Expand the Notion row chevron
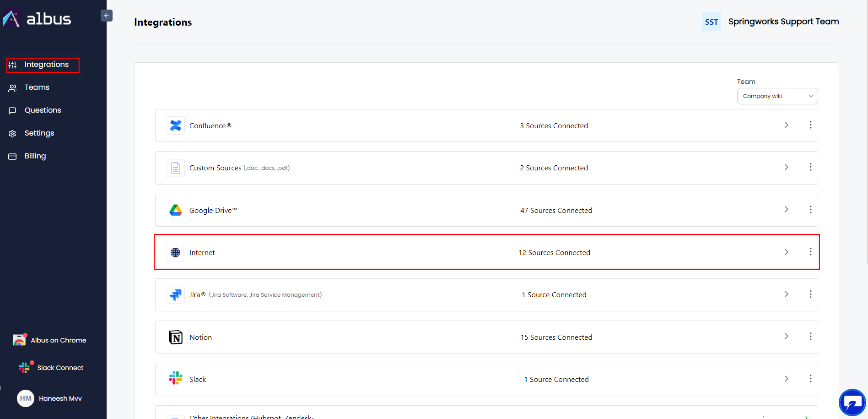The image size is (868, 419). pyautogui.click(x=787, y=336)
